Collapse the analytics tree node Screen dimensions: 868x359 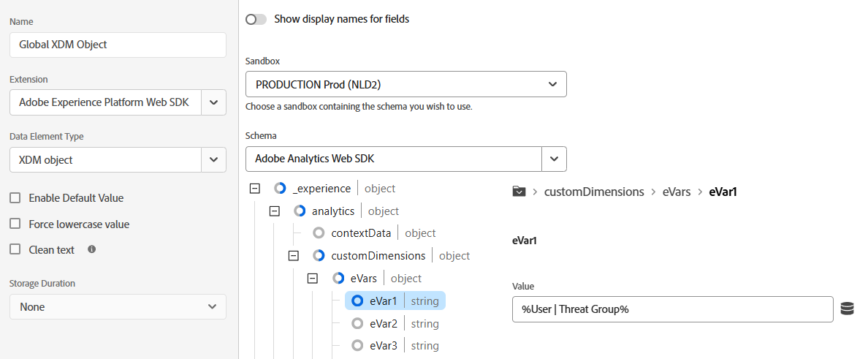(x=274, y=211)
